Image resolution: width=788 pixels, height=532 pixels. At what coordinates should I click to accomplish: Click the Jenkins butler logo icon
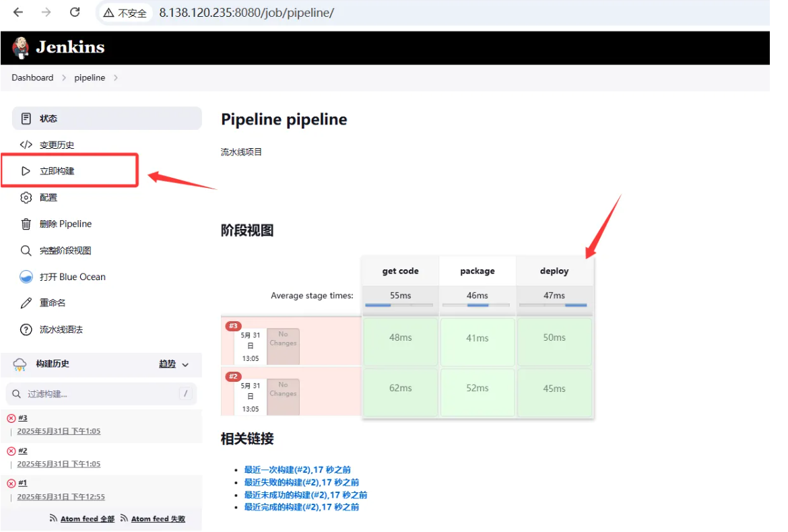[21, 48]
